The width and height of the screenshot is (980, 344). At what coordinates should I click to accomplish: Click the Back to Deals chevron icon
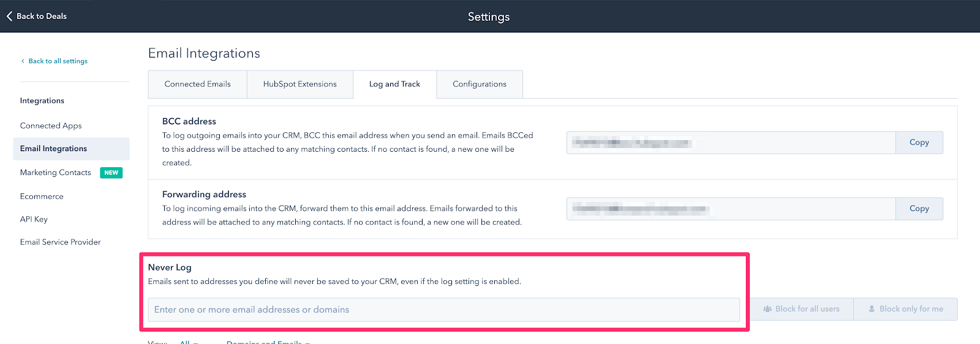(x=9, y=17)
